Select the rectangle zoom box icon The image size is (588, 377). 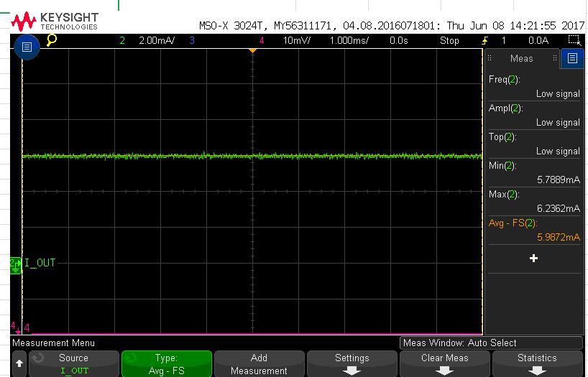pyautogui.click(x=574, y=40)
